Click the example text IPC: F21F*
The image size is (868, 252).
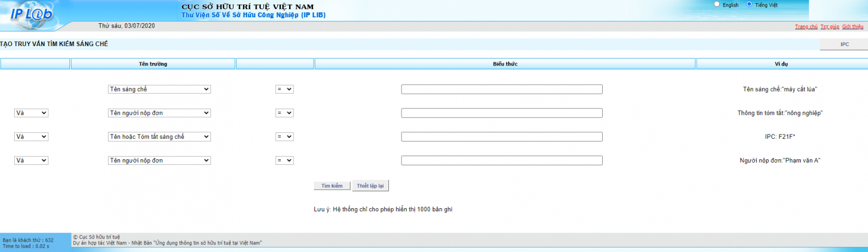click(780, 137)
